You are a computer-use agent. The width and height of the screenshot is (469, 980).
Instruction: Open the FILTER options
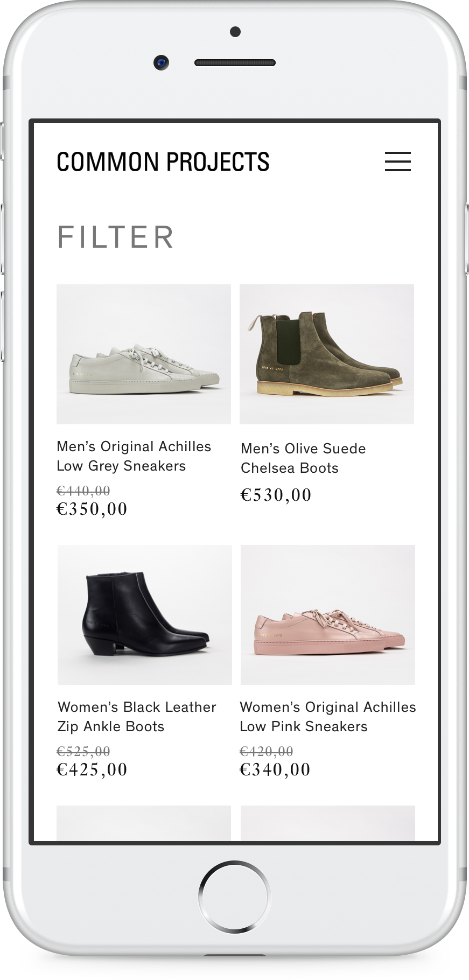point(116,237)
